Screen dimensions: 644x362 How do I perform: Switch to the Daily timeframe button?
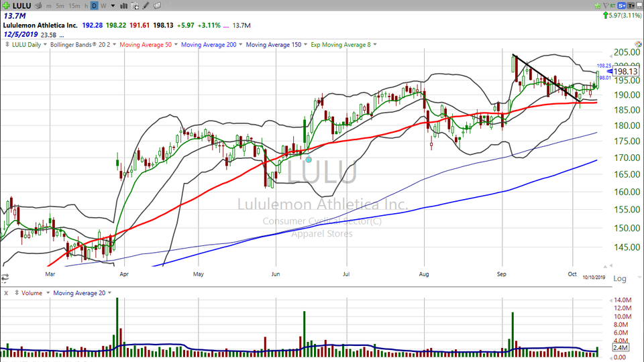pos(94,5)
